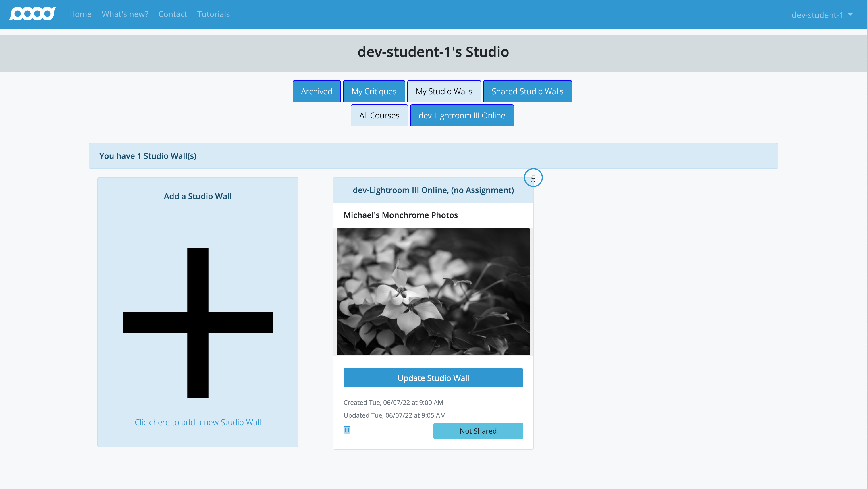This screenshot has width=868, height=489.
Task: Click the Update Studio Wall button
Action: (x=433, y=378)
